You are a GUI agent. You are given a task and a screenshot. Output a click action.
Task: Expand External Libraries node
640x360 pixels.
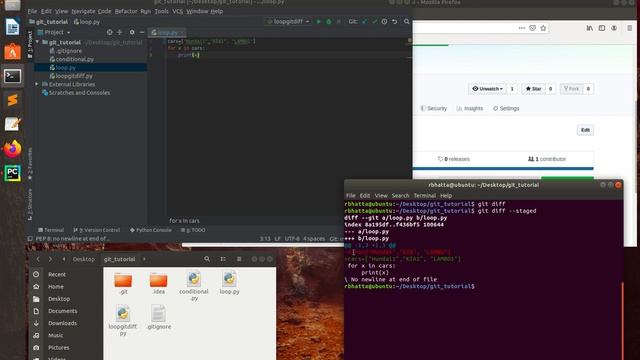(x=37, y=84)
